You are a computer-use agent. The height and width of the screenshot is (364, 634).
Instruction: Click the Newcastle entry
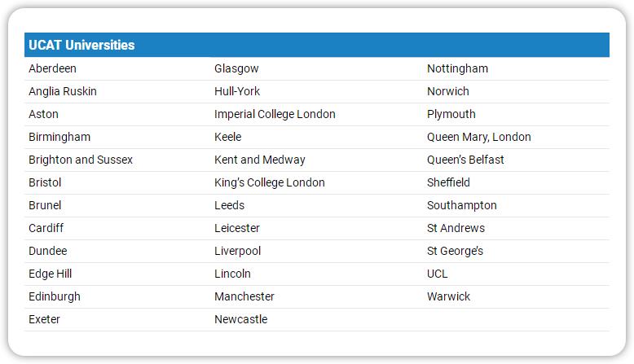pyautogui.click(x=241, y=319)
